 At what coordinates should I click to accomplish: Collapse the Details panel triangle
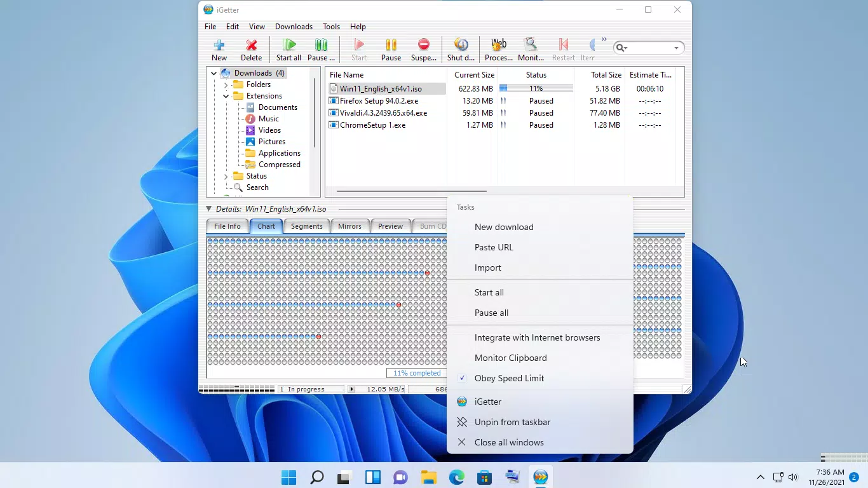click(x=208, y=208)
